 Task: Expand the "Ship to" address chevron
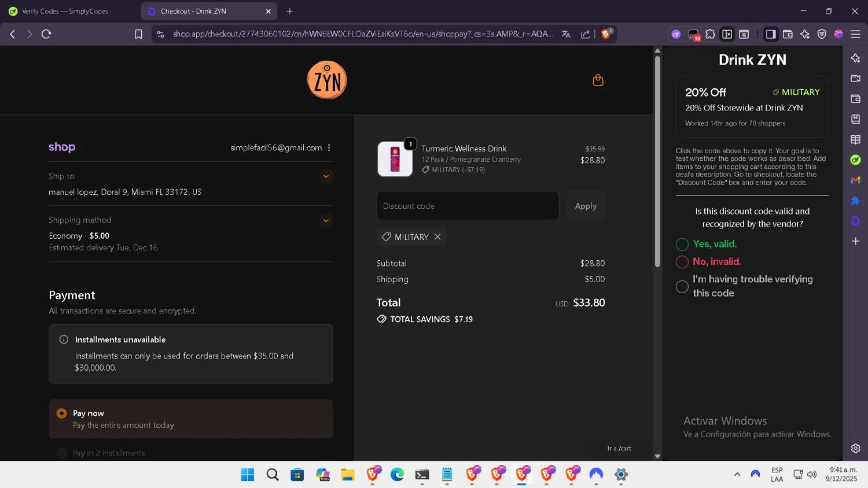(x=326, y=176)
